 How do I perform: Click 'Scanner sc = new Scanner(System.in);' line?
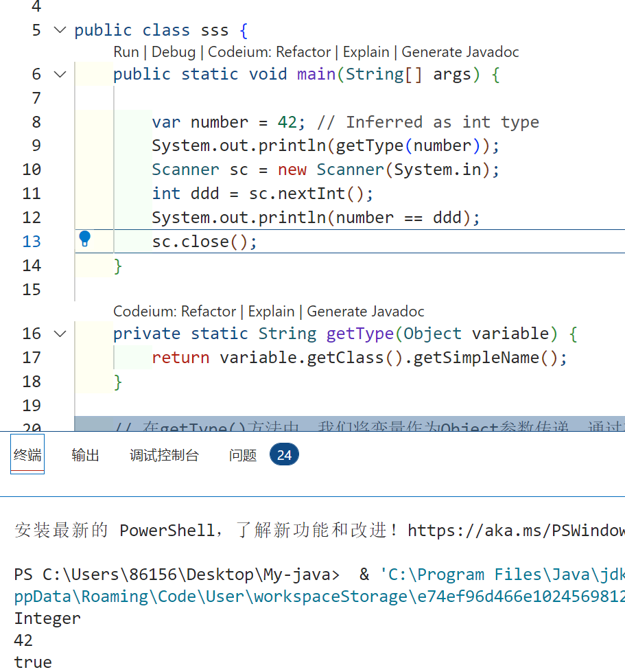(326, 170)
